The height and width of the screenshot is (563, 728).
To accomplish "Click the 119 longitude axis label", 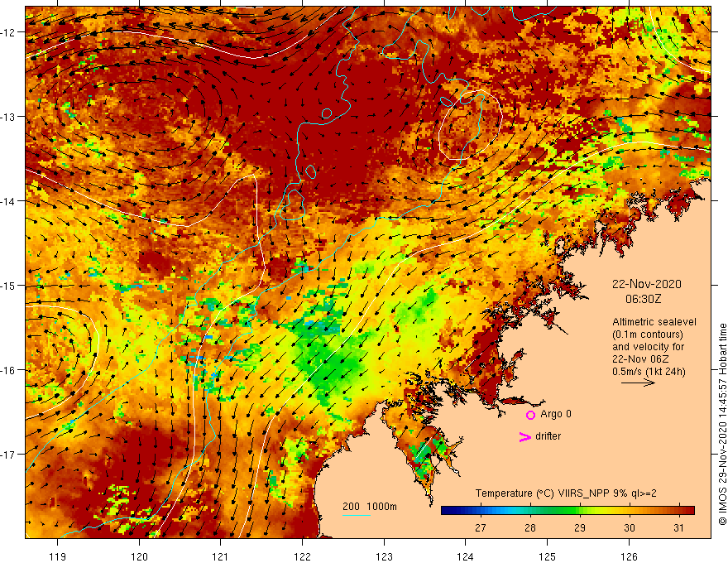I will click(58, 556).
